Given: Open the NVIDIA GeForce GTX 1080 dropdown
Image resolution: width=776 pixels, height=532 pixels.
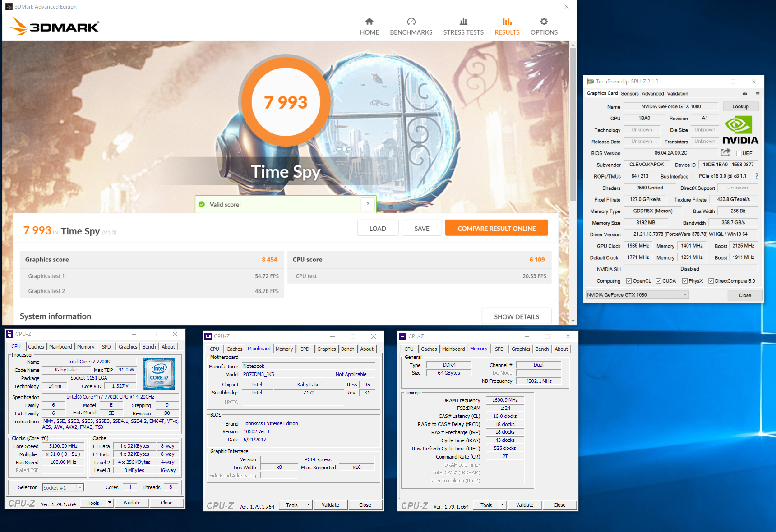Looking at the screenshot, I should (x=637, y=295).
